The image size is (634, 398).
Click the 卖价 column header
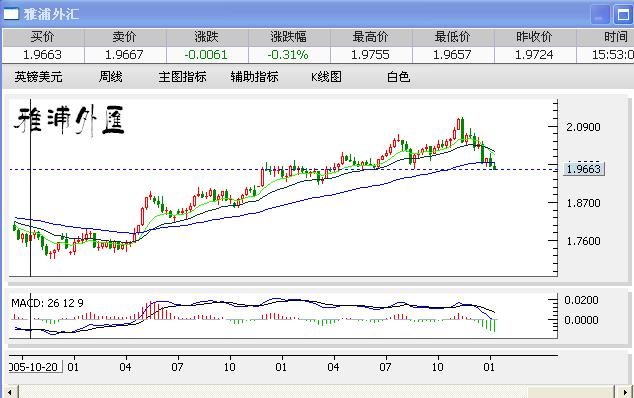click(x=125, y=37)
